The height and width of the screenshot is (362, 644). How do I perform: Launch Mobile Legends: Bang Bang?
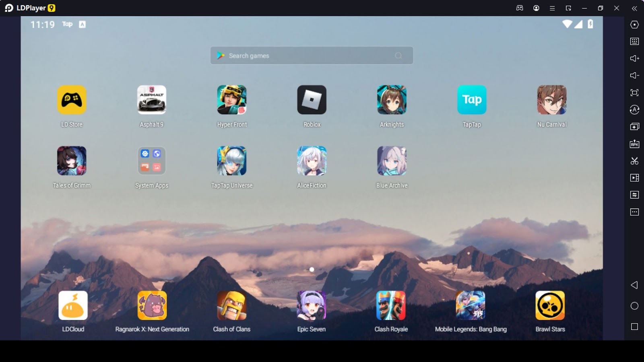pos(471,305)
